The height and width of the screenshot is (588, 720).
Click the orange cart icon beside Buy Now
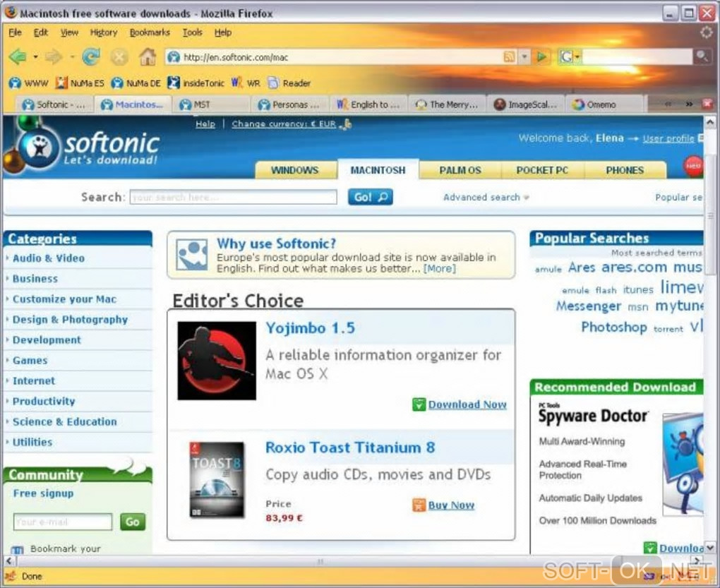tap(419, 505)
